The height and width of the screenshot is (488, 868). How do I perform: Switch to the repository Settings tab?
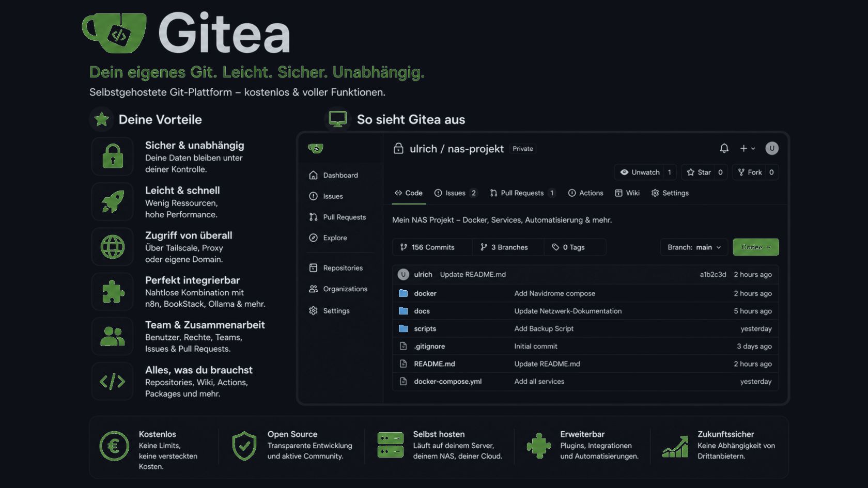pyautogui.click(x=670, y=193)
